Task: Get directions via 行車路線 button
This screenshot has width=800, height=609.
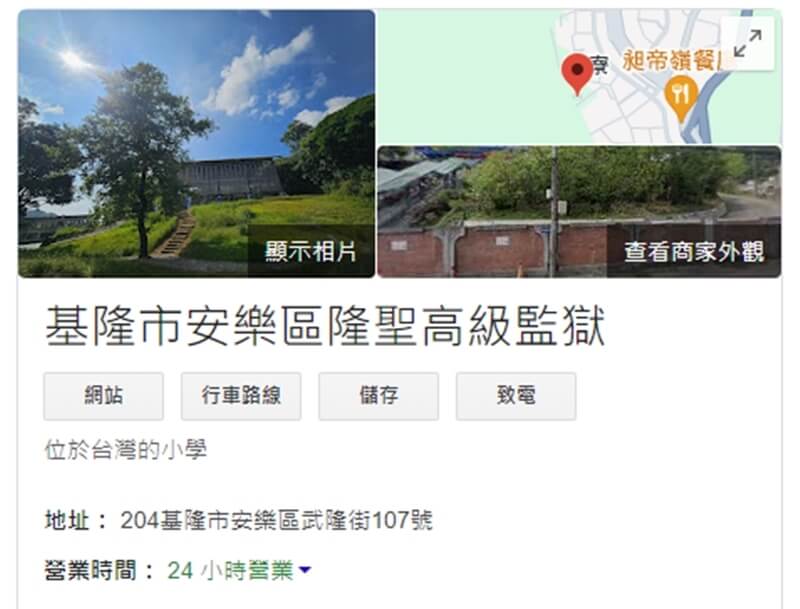Action: [x=241, y=396]
